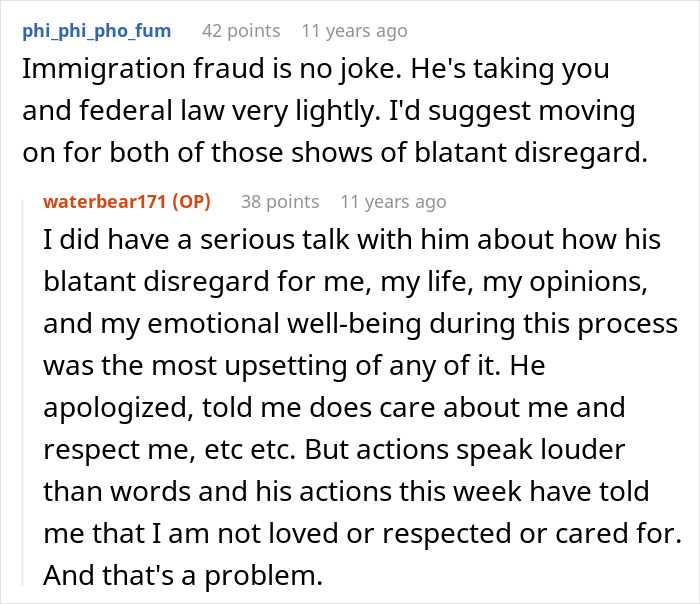
Task: Click timestamp on phi_phi_pho_fum's comment
Action: [x=354, y=31]
